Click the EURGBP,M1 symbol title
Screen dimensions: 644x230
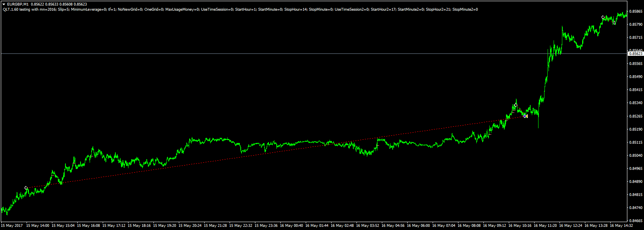pyautogui.click(x=18, y=4)
